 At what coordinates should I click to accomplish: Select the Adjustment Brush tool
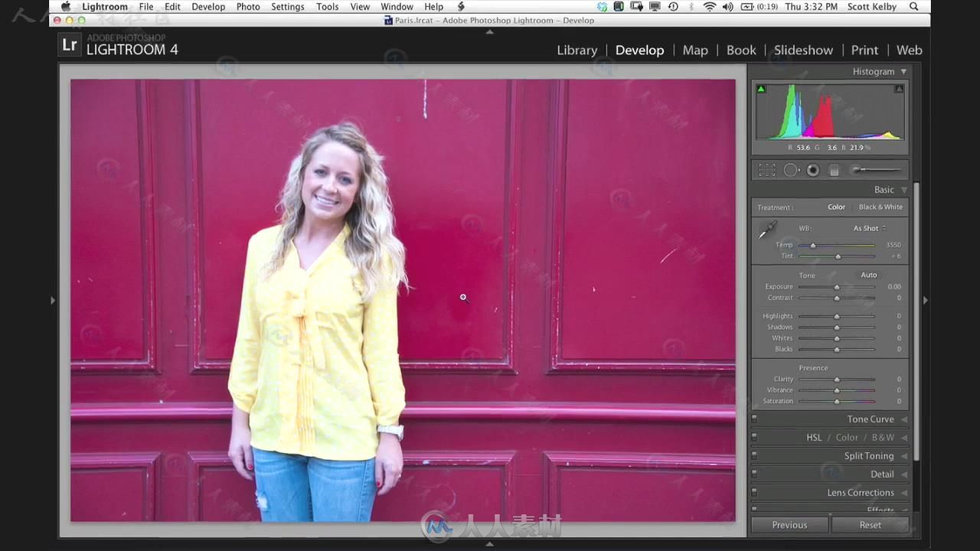pyautogui.click(x=876, y=170)
